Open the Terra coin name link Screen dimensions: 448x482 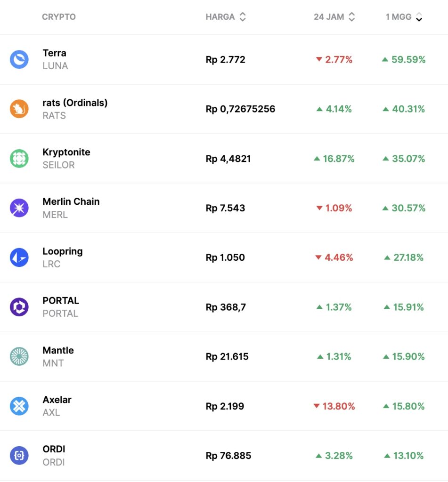[54, 53]
